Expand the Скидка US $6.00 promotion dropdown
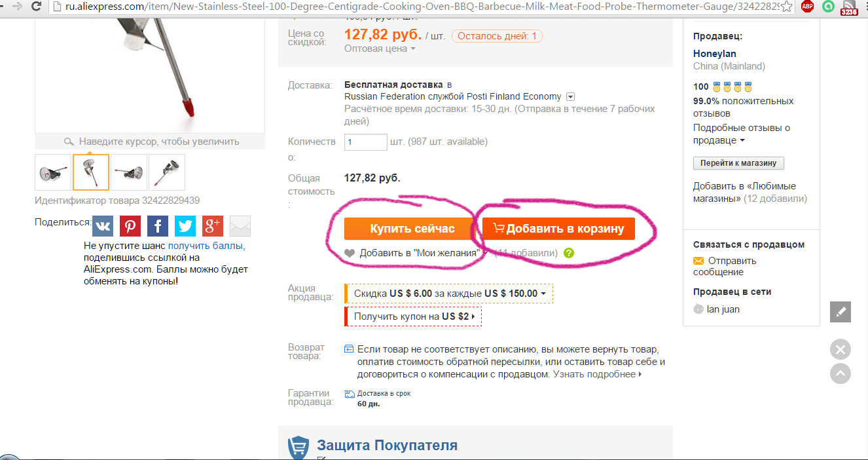This screenshot has height=460, width=868. [x=449, y=294]
